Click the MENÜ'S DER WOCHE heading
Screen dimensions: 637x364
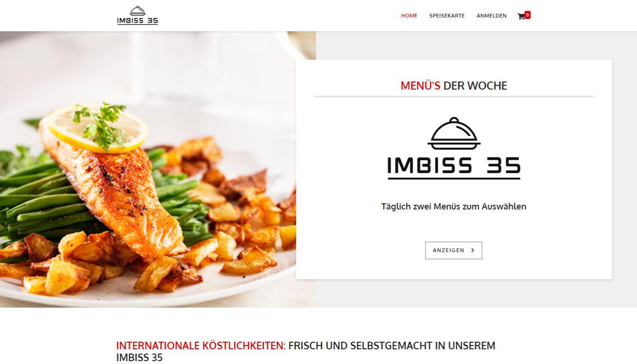coord(454,86)
